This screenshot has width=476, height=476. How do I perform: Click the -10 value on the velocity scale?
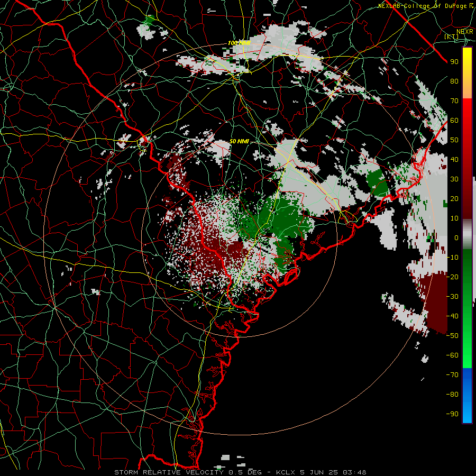[x=452, y=258]
